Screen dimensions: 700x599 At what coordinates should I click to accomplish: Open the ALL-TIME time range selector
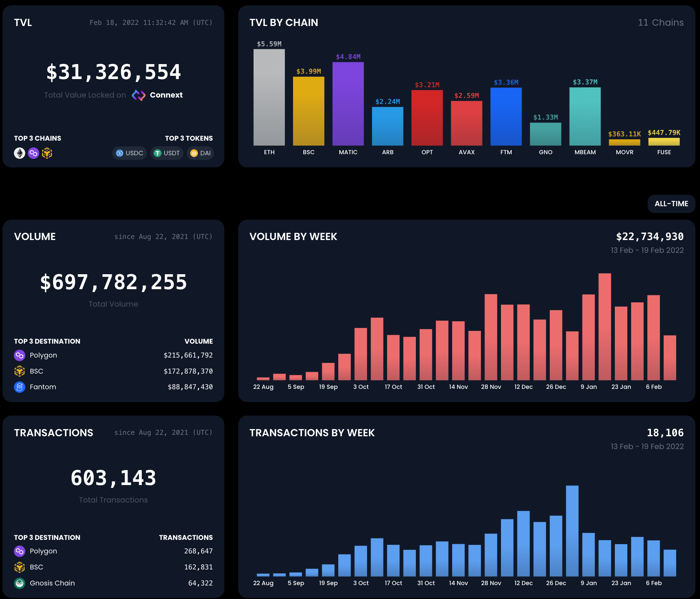[x=671, y=204]
